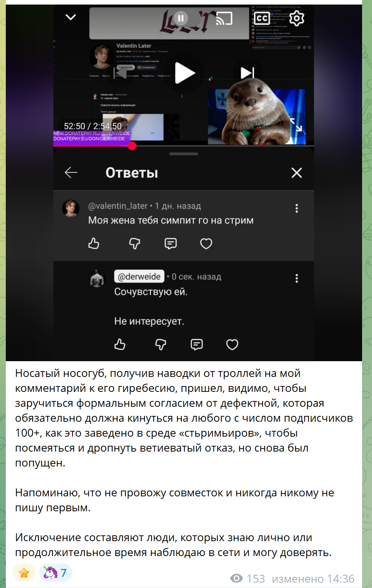The width and height of the screenshot is (372, 588).
Task: Reply to valentin_later's comment
Action: pyautogui.click(x=171, y=243)
